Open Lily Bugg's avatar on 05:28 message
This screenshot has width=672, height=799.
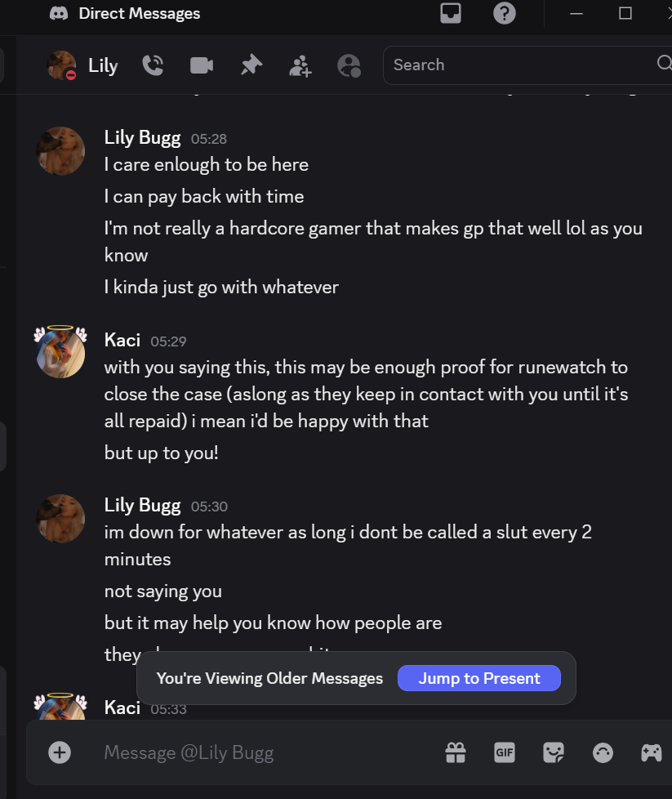coord(60,150)
